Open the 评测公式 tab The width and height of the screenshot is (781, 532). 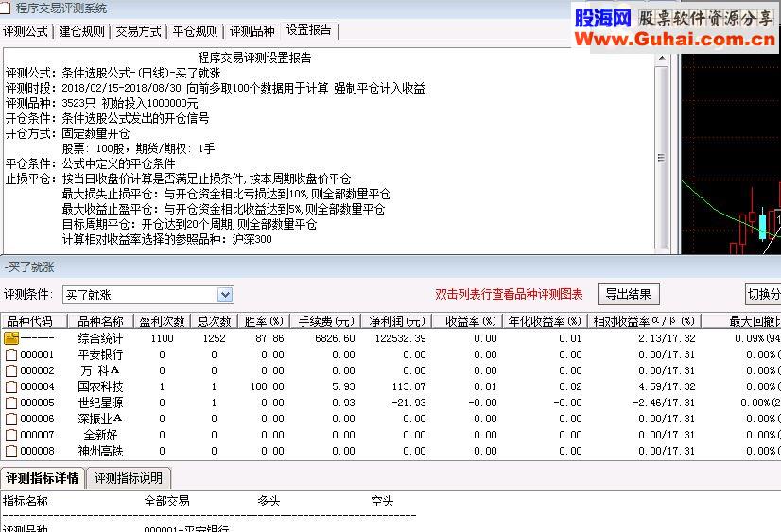tap(26, 31)
